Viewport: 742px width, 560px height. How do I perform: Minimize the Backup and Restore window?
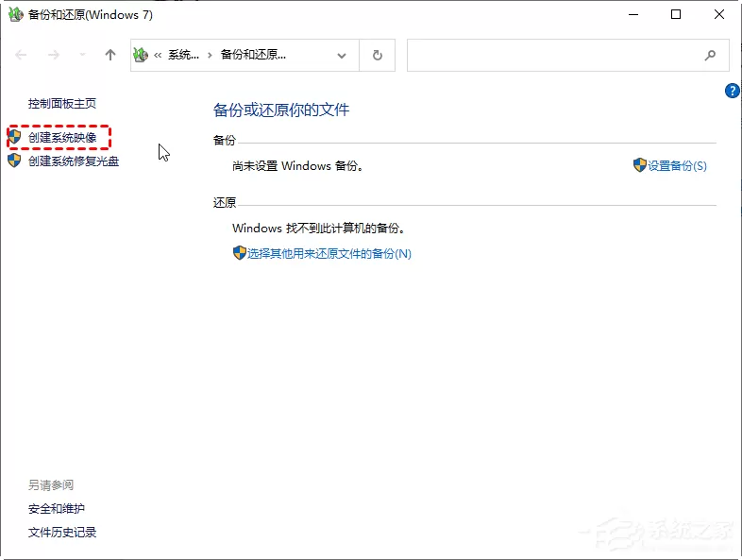pos(633,15)
